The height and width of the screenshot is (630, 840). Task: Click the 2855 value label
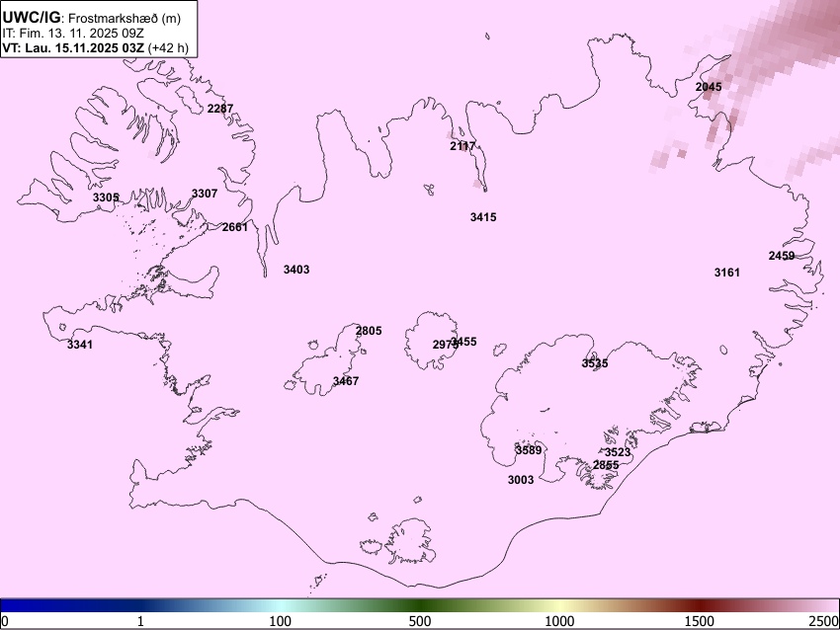point(606,465)
